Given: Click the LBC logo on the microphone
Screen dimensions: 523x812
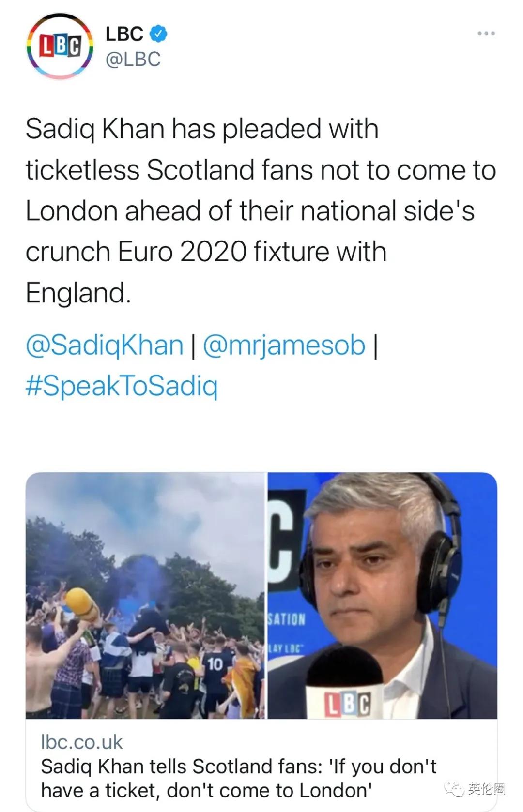Looking at the screenshot, I should (x=348, y=704).
